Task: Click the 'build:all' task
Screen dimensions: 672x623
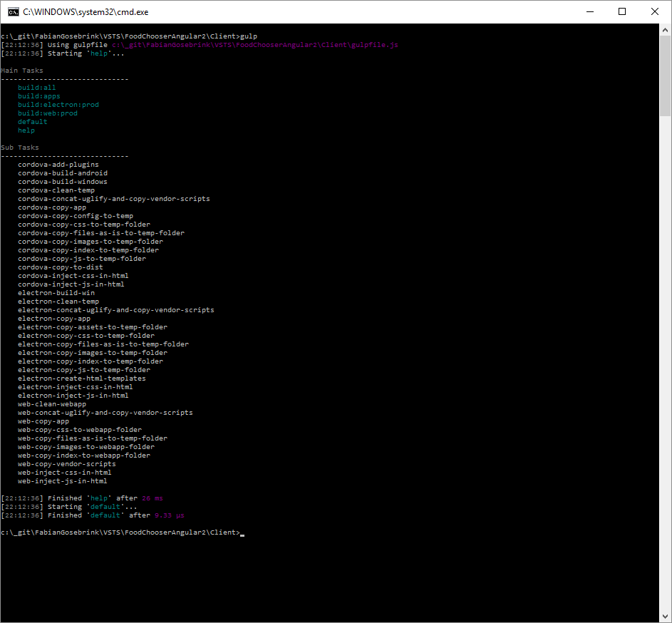Action: [x=37, y=88]
